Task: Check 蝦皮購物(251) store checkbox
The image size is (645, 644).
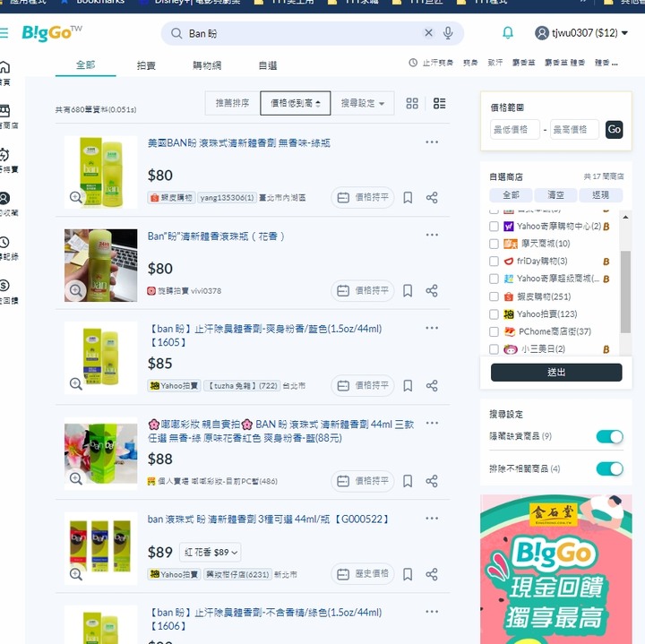Action: [x=494, y=296]
